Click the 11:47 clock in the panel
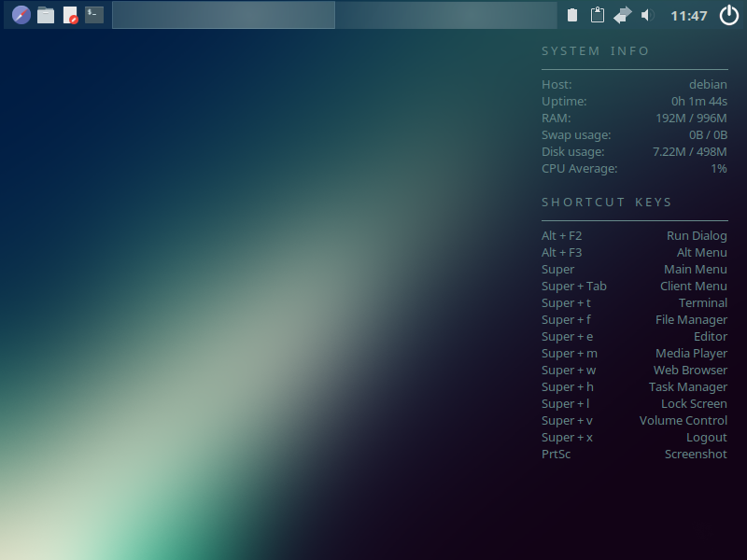 (689, 16)
